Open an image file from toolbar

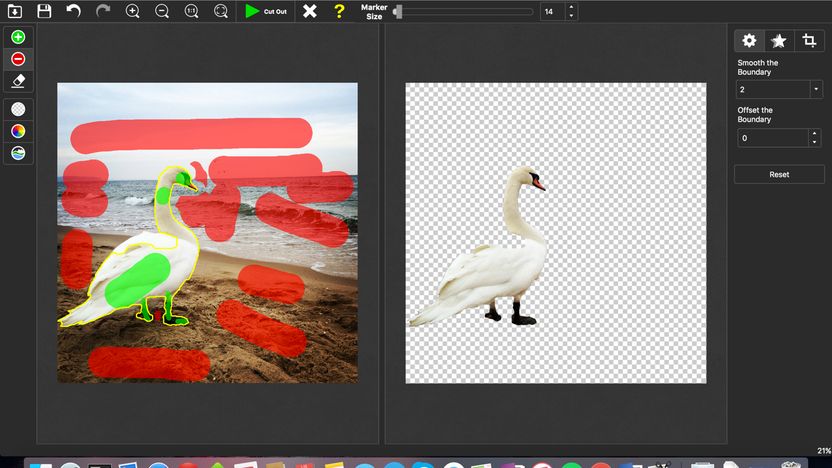click(15, 11)
